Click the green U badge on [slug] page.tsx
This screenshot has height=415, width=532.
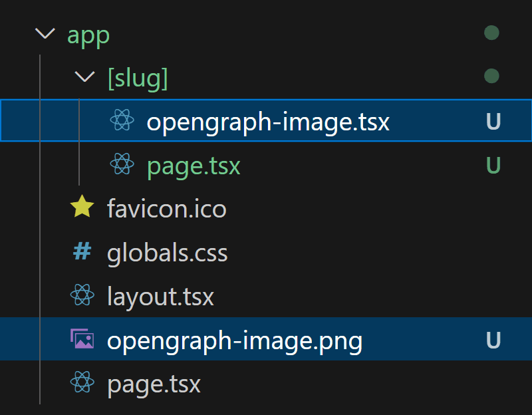point(493,165)
